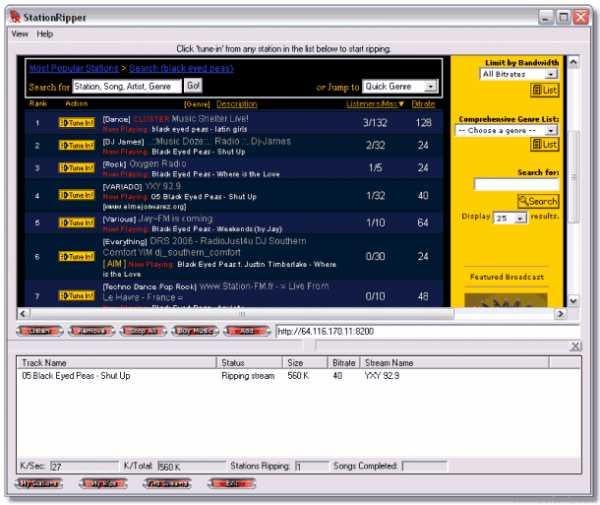Click the 'YXY 92.9' stream name cell
Screen dimensions: 600x505
(382, 376)
